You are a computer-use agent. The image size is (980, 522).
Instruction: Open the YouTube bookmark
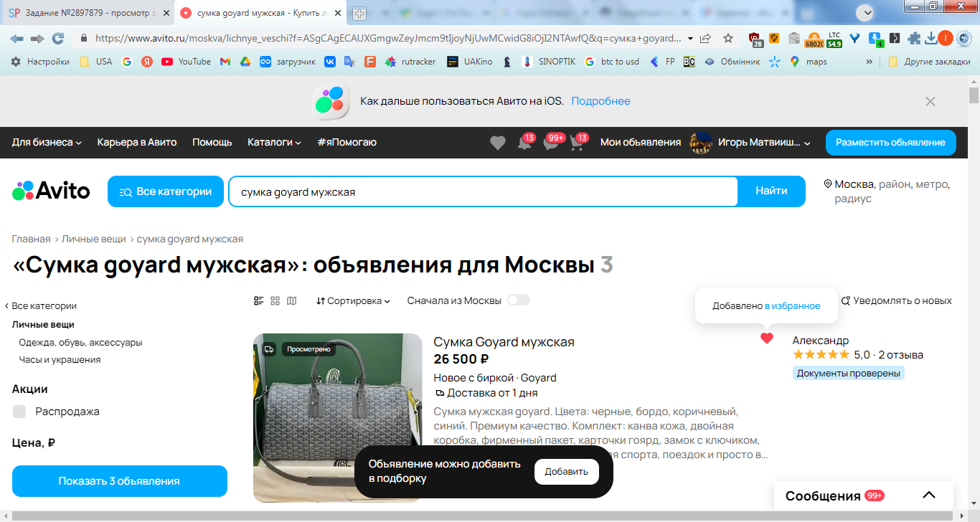click(x=186, y=62)
